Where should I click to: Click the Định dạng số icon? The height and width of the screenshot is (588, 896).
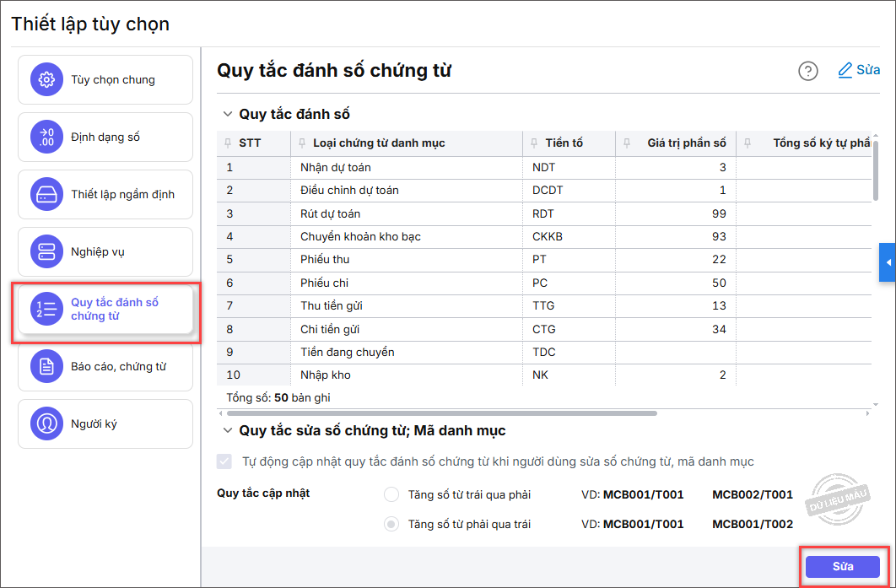point(47,138)
